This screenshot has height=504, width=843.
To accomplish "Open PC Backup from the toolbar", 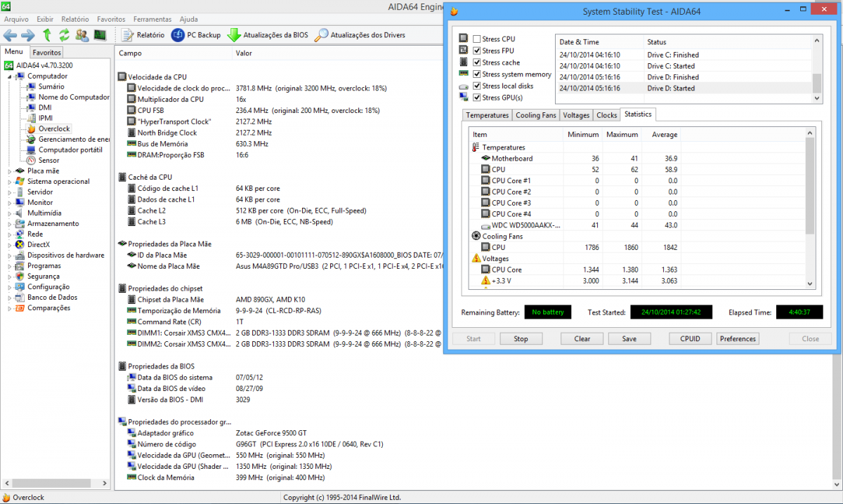I will point(196,35).
